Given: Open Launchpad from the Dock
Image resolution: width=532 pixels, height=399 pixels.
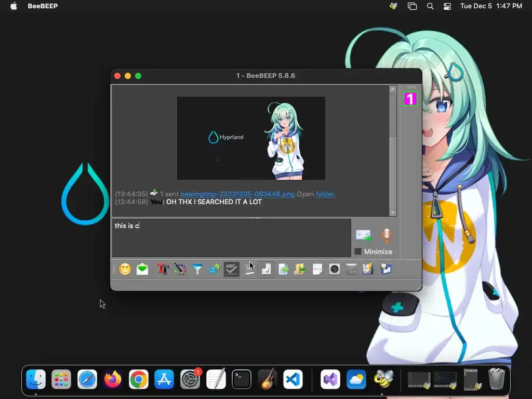Looking at the screenshot, I should [61, 379].
